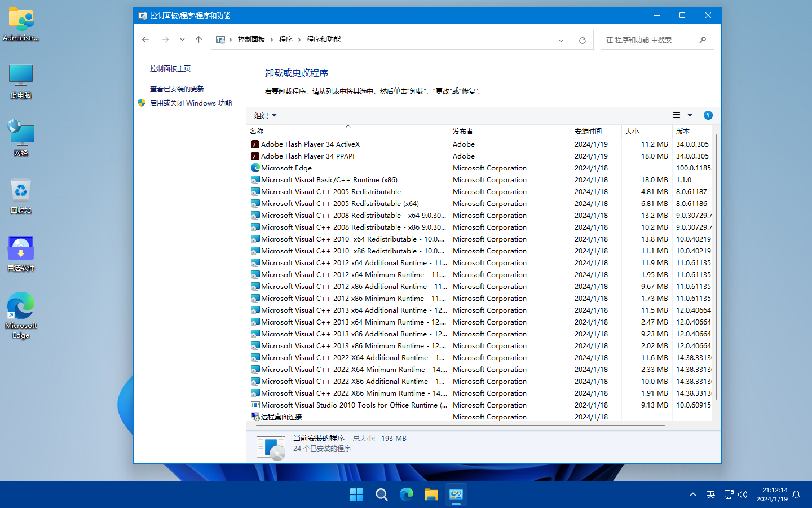The height and width of the screenshot is (508, 812).
Task: Go up one level with the Up arrow
Action: click(198, 40)
